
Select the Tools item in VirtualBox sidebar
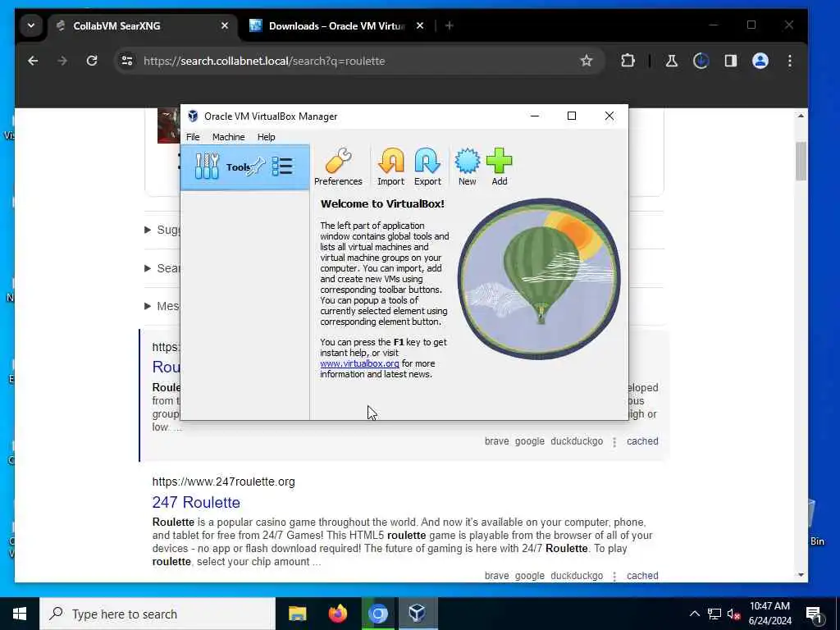(244, 167)
